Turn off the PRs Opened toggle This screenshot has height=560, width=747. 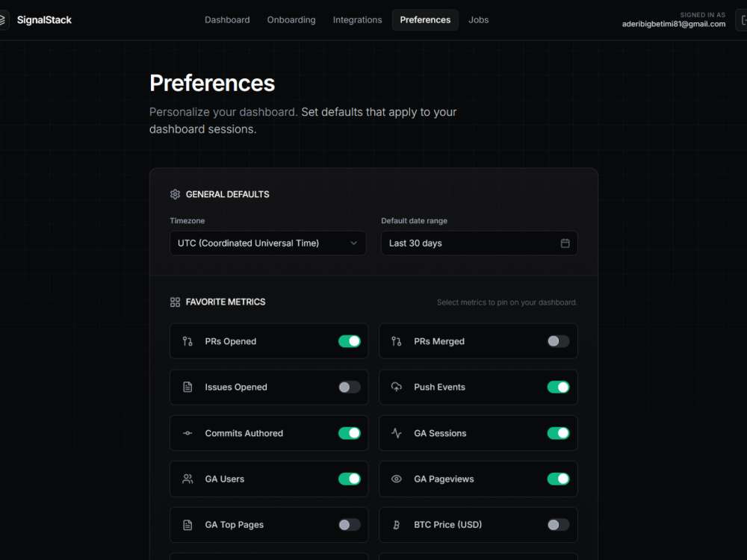(x=349, y=341)
